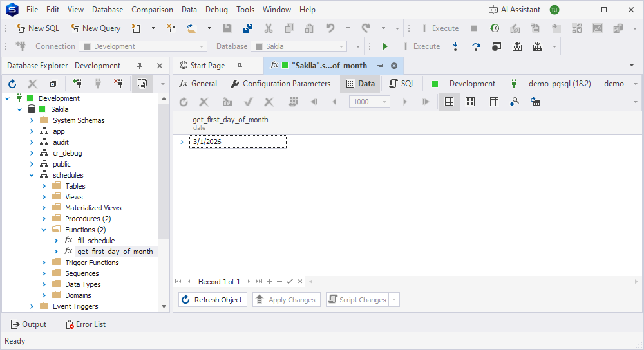The width and height of the screenshot is (644, 350).
Task: Open the AI Assistant
Action: click(514, 10)
